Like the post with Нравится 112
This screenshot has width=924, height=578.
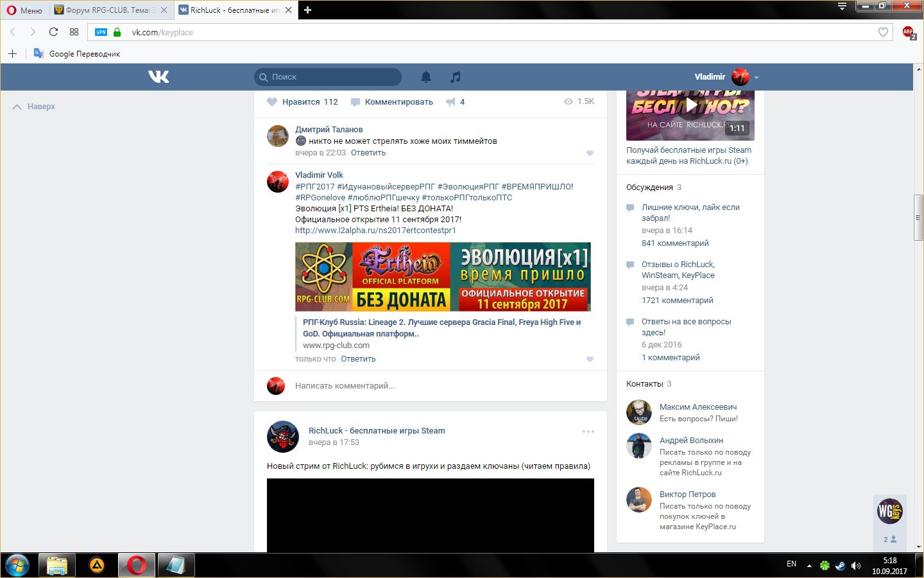302,101
